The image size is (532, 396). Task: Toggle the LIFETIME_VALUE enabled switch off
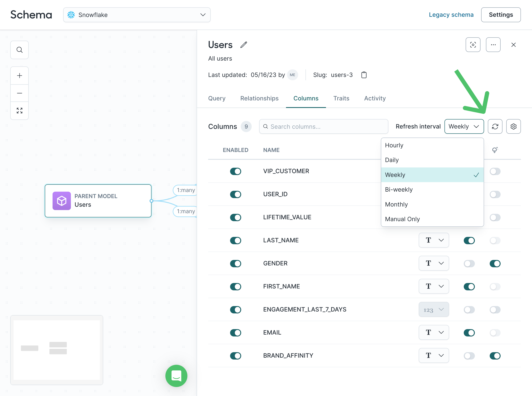[x=236, y=217]
